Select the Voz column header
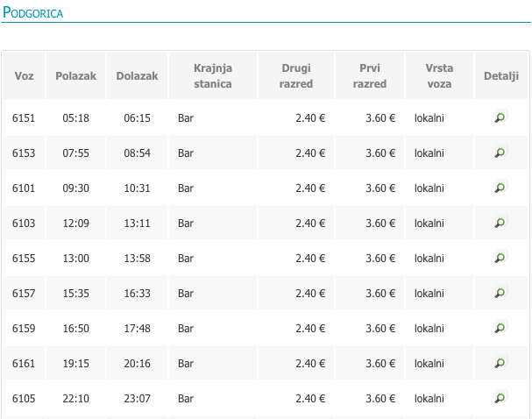532x419 pixels. pyautogui.click(x=24, y=75)
